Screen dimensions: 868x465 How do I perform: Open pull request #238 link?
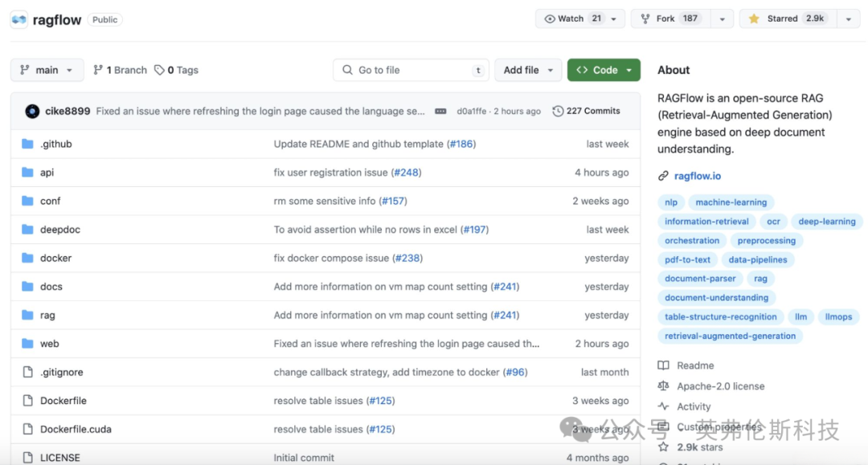pyautogui.click(x=407, y=259)
